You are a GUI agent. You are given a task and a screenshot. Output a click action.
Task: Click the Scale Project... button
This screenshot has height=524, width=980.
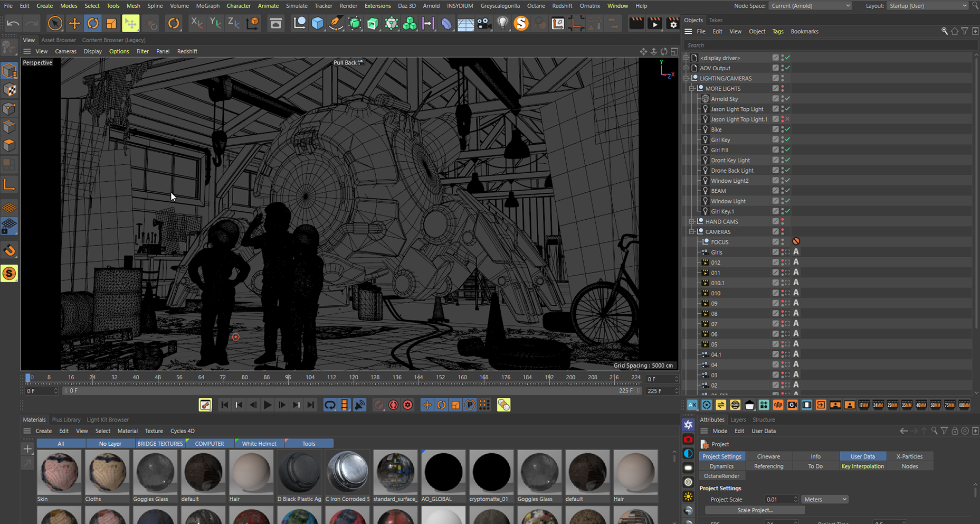point(755,510)
